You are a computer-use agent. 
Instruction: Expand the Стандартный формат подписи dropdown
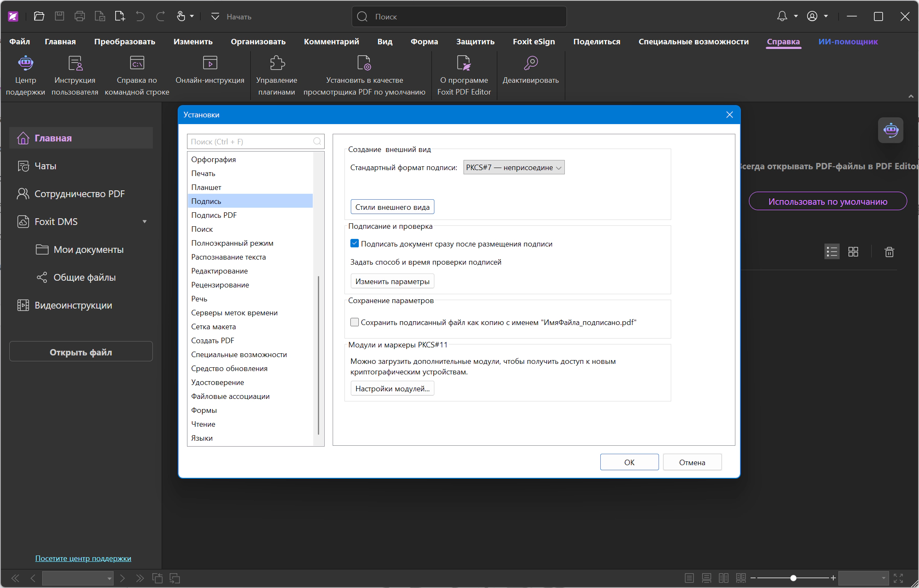pyautogui.click(x=514, y=167)
